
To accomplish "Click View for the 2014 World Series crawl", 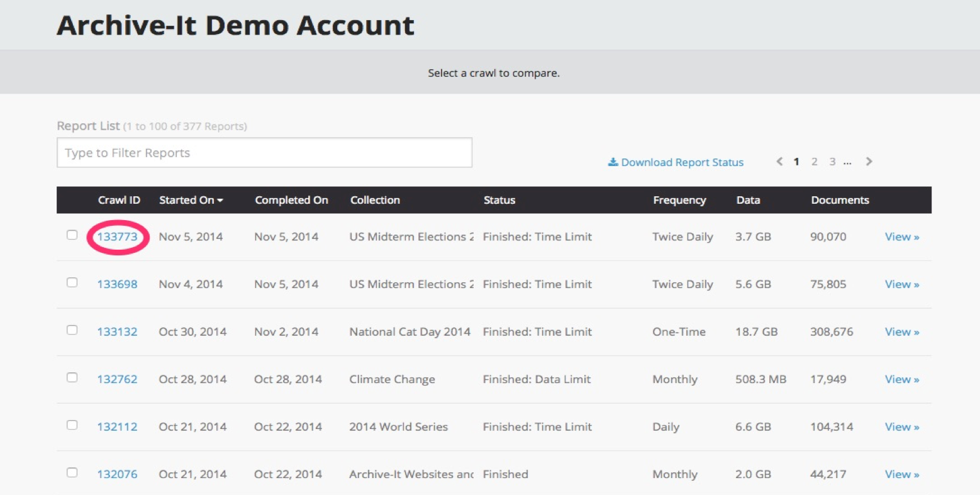I will [x=901, y=427].
